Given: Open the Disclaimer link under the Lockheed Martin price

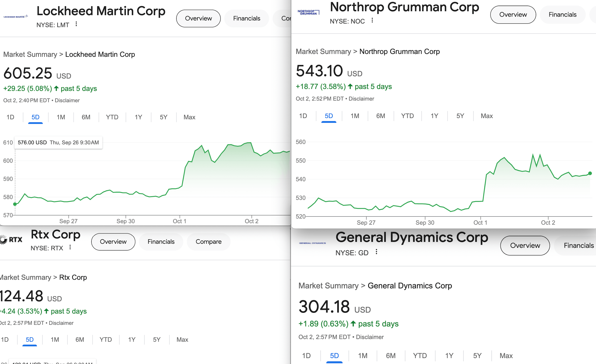Looking at the screenshot, I should tap(67, 100).
